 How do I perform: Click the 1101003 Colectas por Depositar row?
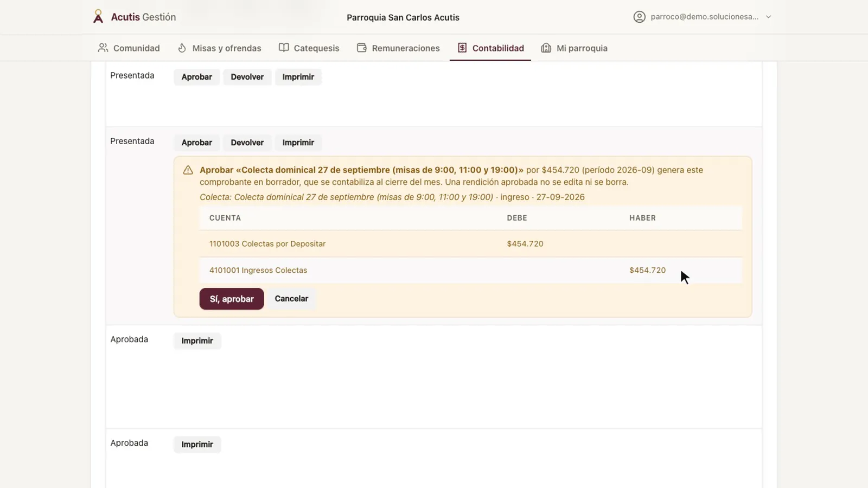(470, 244)
